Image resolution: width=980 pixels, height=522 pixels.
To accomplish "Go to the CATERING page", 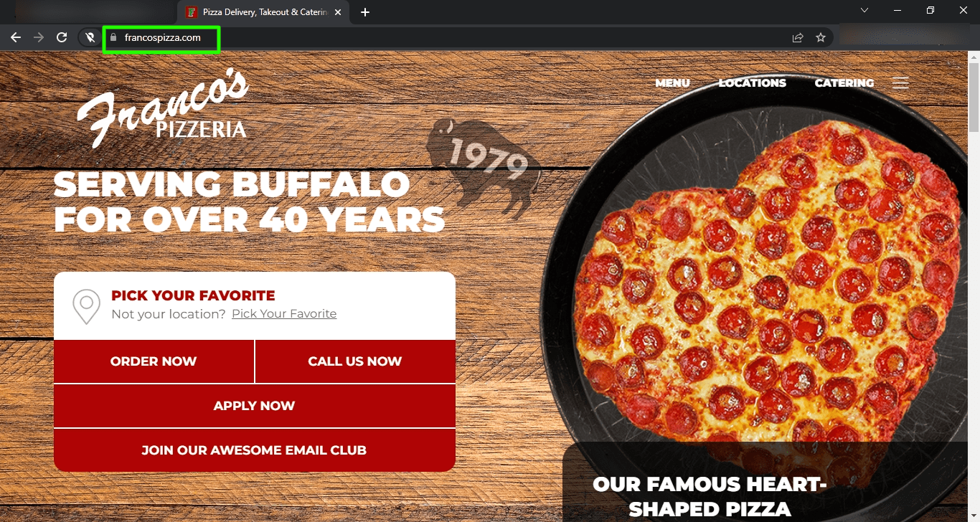I will [x=844, y=83].
